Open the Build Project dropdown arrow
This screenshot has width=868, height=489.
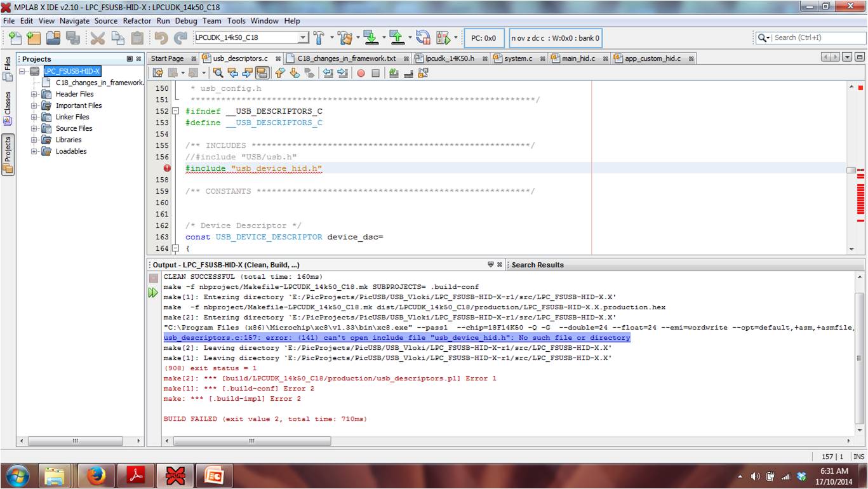(331, 37)
